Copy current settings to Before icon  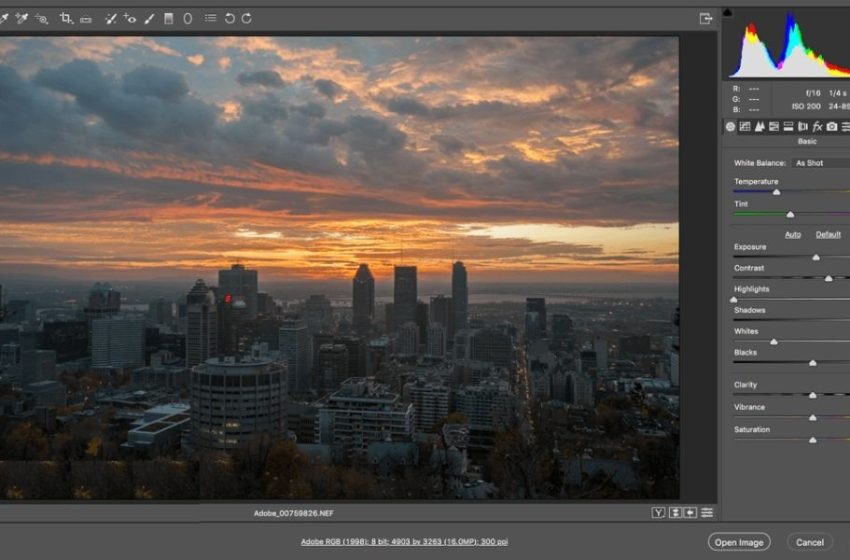(x=690, y=512)
